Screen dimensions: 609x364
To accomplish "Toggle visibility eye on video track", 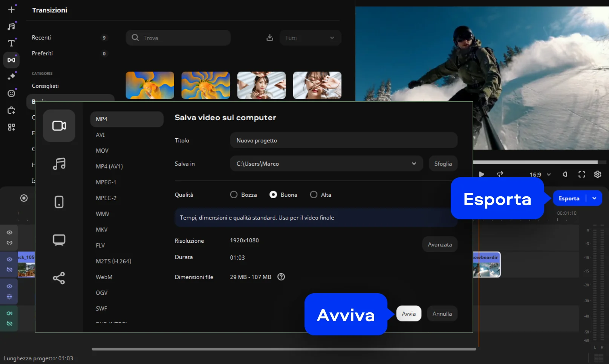I will click(x=9, y=260).
